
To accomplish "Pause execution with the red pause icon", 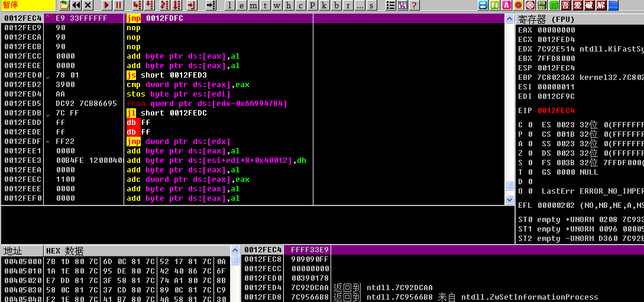I will (118, 5).
